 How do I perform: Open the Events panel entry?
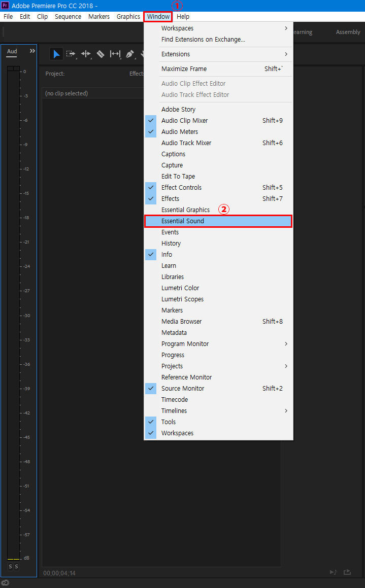click(x=218, y=232)
